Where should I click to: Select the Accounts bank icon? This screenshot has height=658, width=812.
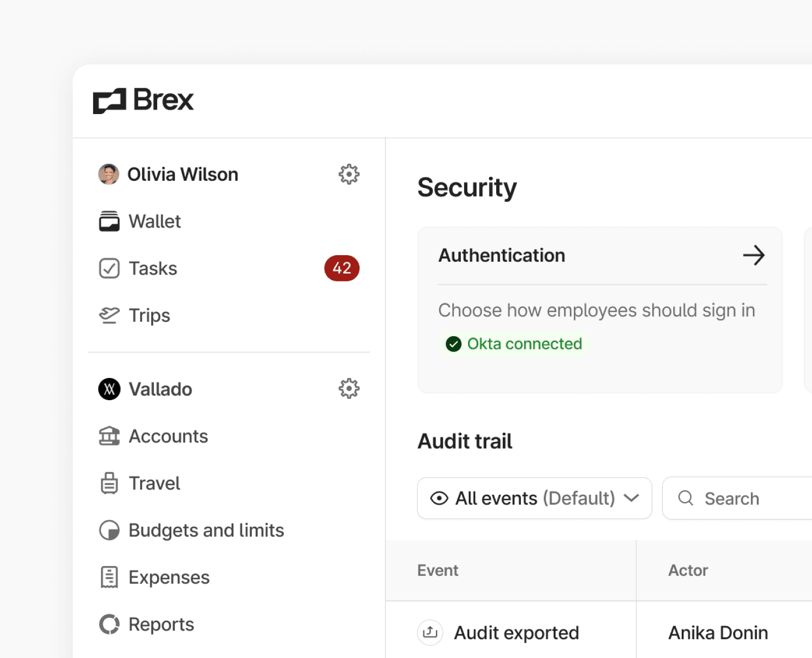tap(110, 436)
